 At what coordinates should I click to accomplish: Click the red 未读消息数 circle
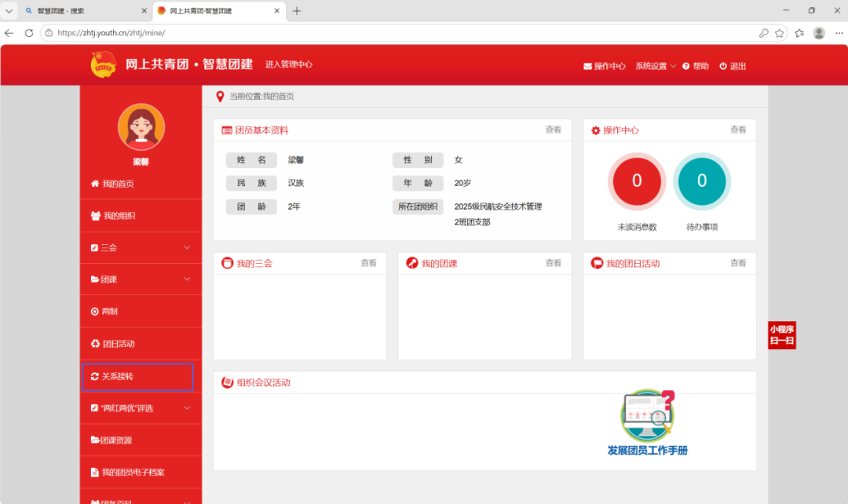(x=637, y=181)
